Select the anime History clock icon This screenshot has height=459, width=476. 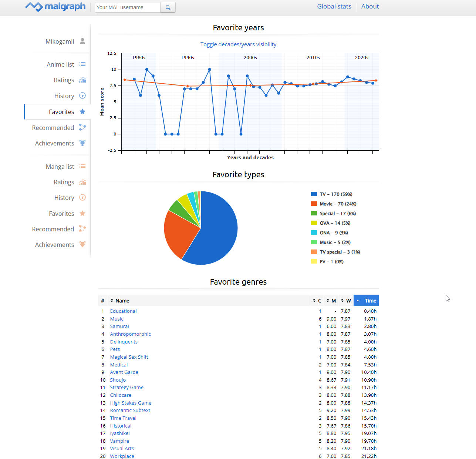coord(82,96)
